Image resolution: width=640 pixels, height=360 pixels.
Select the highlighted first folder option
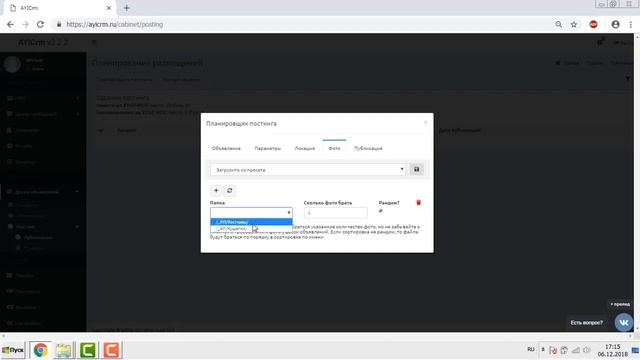click(251, 222)
